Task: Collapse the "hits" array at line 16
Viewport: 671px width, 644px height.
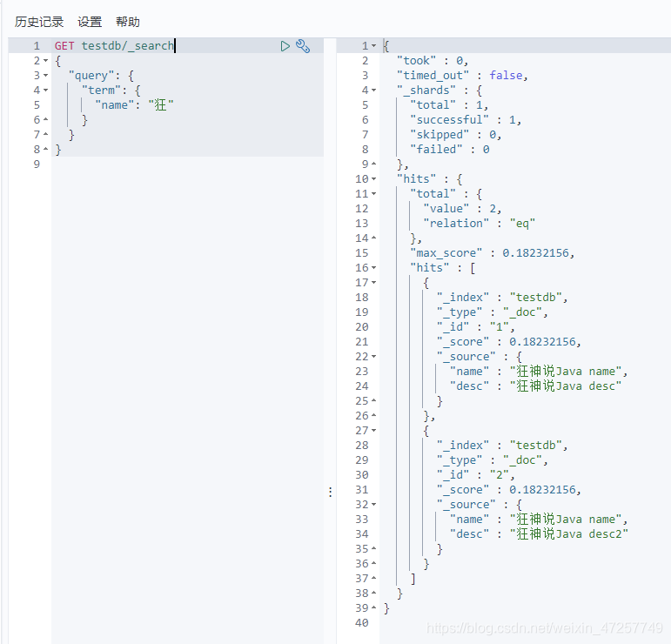Action: 374,268
